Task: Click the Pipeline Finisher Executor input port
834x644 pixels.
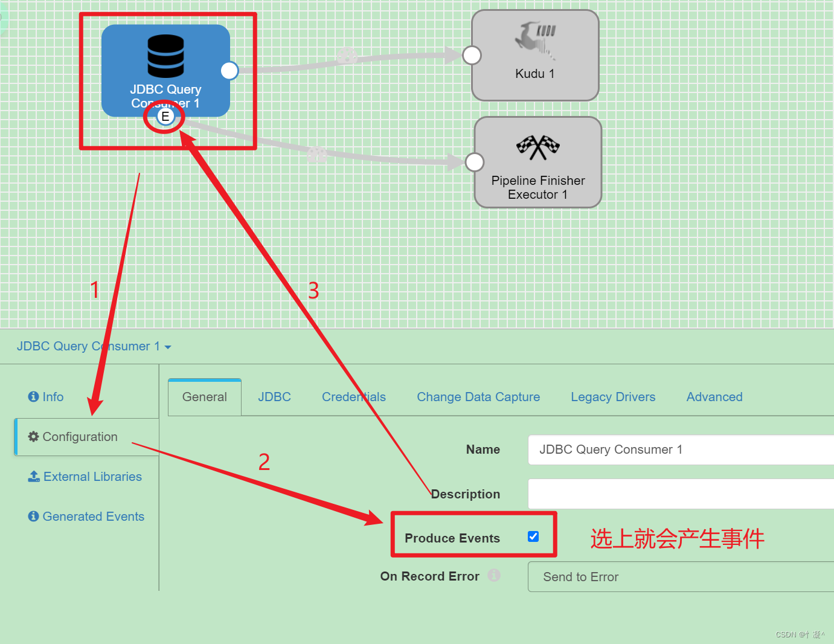Action: click(x=475, y=162)
